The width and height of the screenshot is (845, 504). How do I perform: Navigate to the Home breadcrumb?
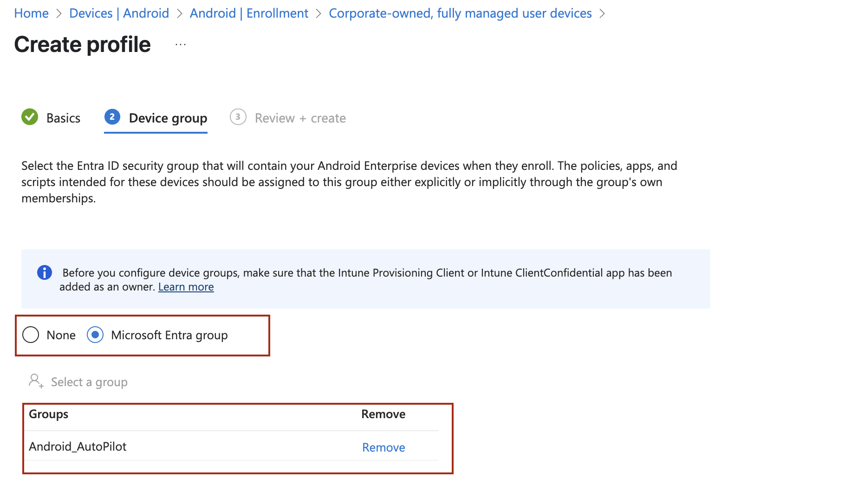tap(31, 13)
